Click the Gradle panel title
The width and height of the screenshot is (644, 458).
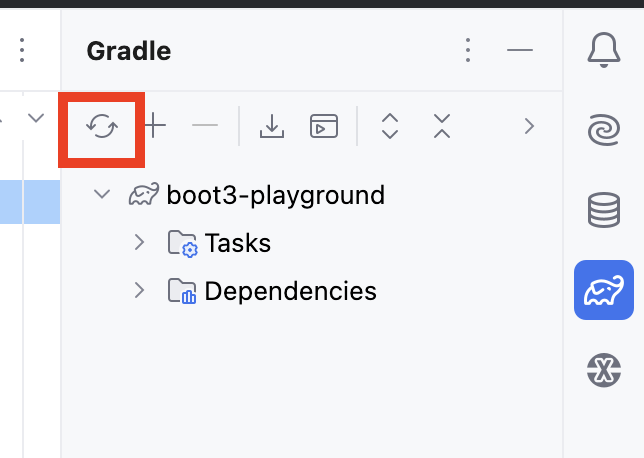coord(129,51)
